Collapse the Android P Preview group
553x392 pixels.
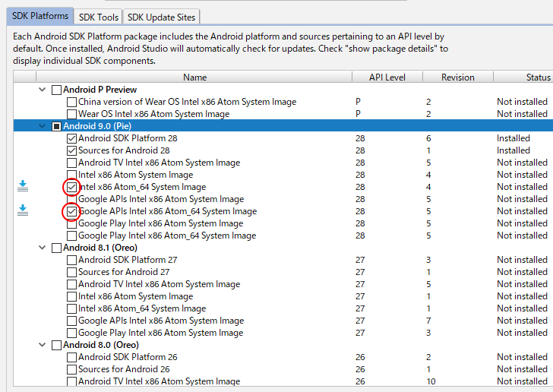[x=43, y=90]
